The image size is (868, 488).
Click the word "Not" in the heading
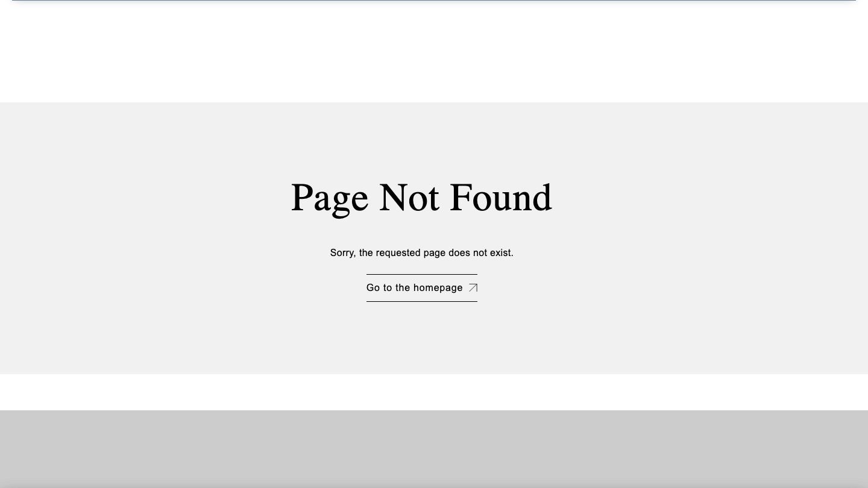409,197
